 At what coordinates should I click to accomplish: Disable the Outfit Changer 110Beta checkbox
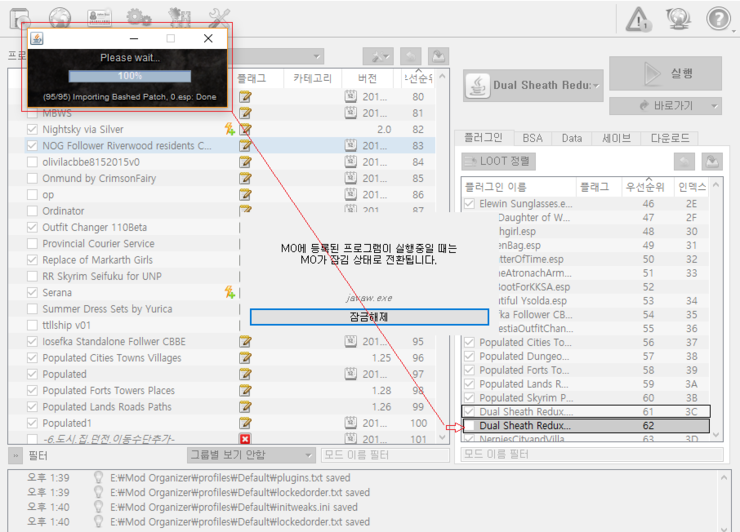[32, 227]
